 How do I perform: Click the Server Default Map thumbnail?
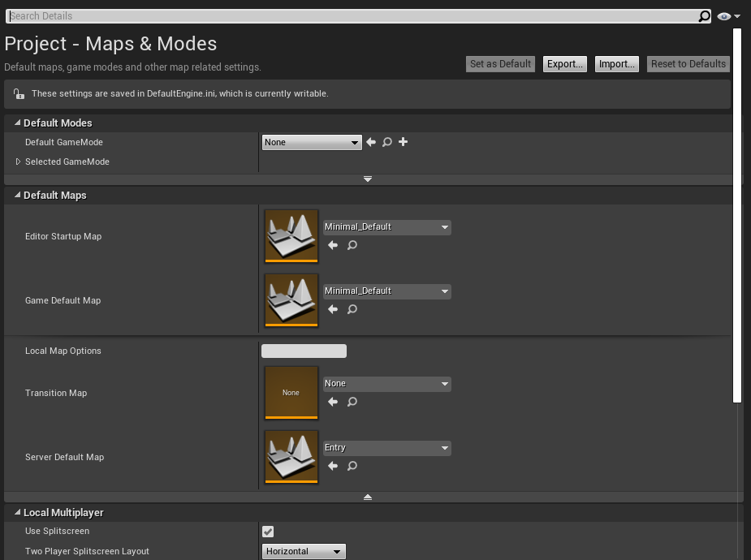pos(291,457)
